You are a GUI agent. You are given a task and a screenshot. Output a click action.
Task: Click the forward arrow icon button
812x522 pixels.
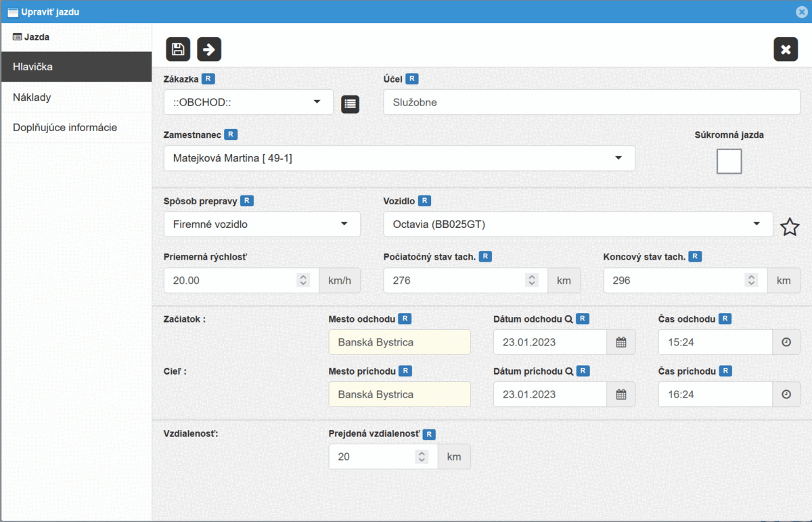coord(209,49)
